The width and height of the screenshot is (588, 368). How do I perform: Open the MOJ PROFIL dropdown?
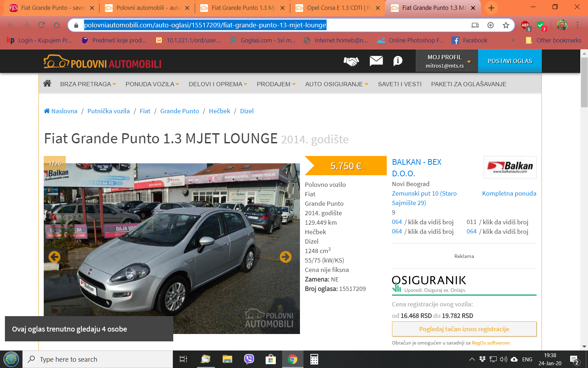447,61
